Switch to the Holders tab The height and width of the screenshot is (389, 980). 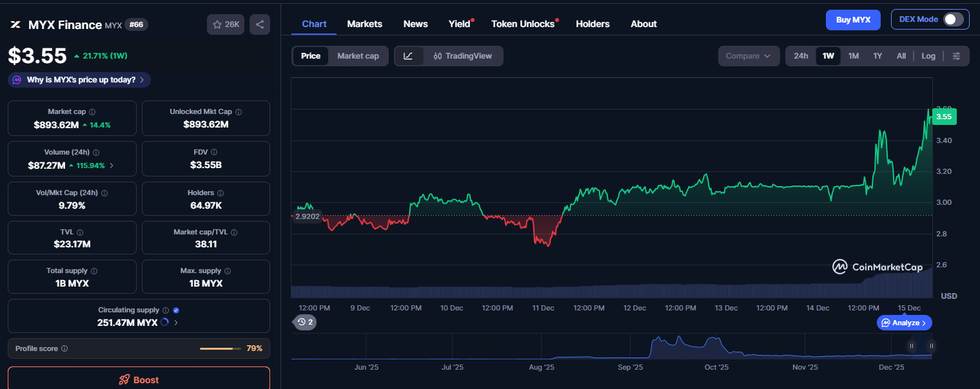click(593, 24)
